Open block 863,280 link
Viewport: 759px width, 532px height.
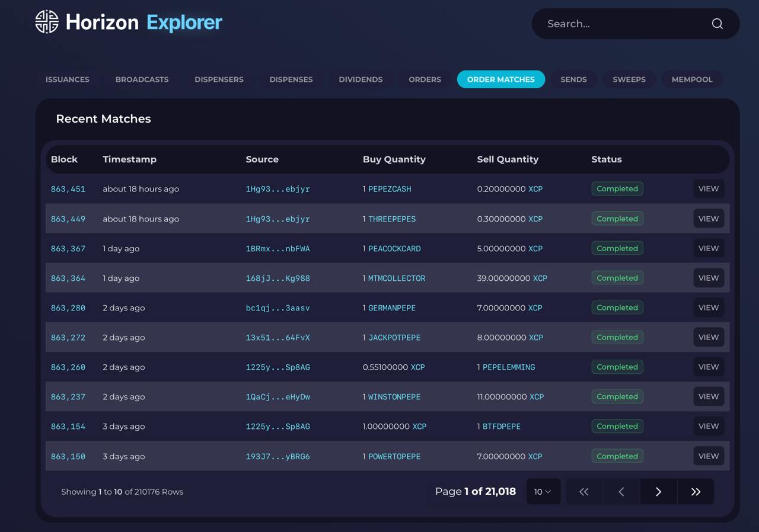(68, 307)
